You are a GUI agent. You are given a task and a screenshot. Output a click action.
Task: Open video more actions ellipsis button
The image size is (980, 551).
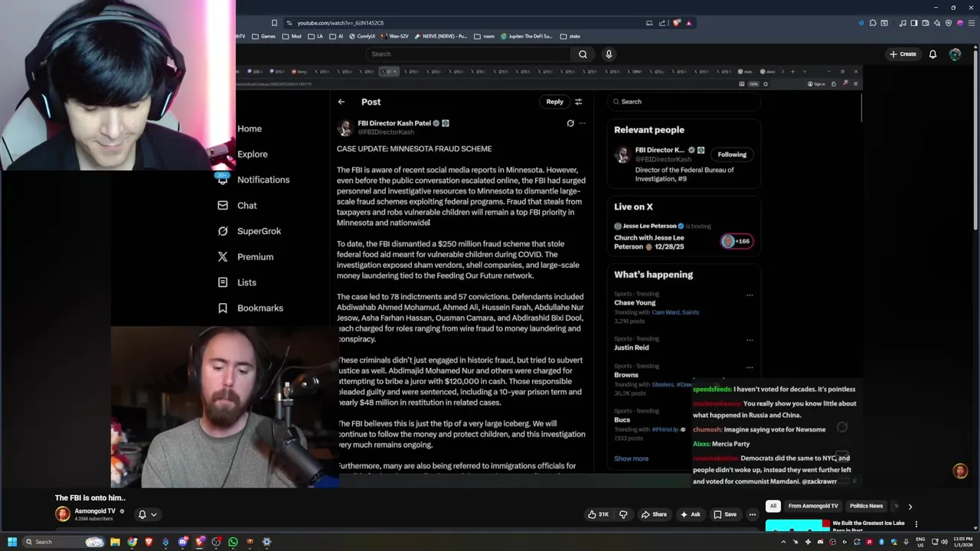[x=753, y=514]
